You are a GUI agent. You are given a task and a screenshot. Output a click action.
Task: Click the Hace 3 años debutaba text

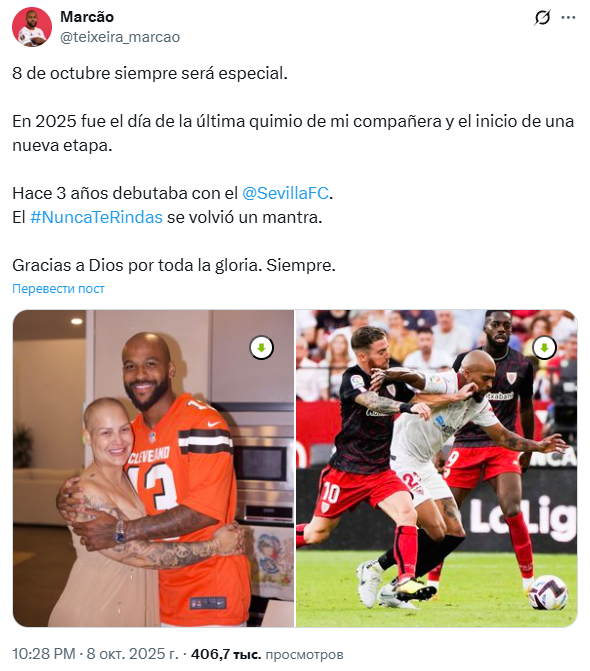pos(125,193)
